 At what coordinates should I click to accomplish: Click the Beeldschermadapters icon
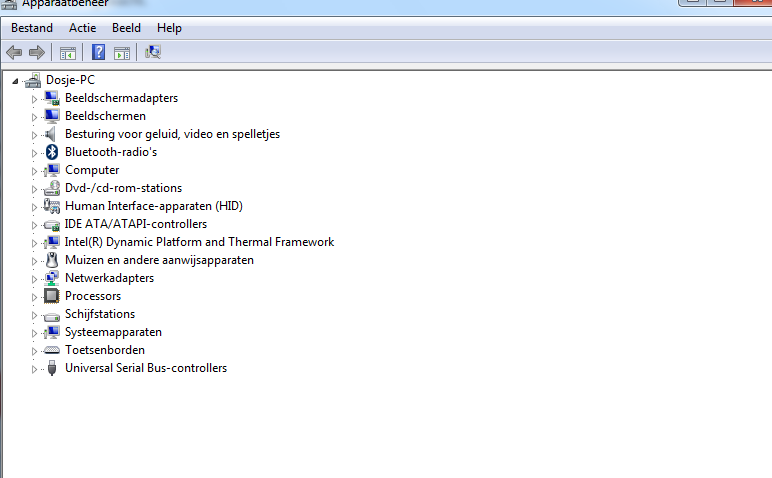point(52,98)
